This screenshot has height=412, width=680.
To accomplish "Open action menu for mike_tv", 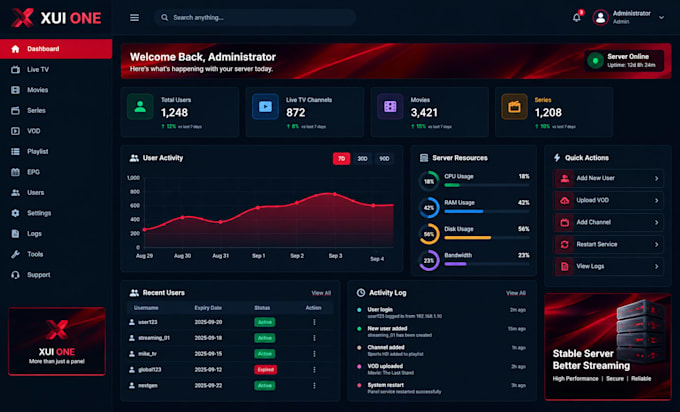I will click(x=314, y=354).
